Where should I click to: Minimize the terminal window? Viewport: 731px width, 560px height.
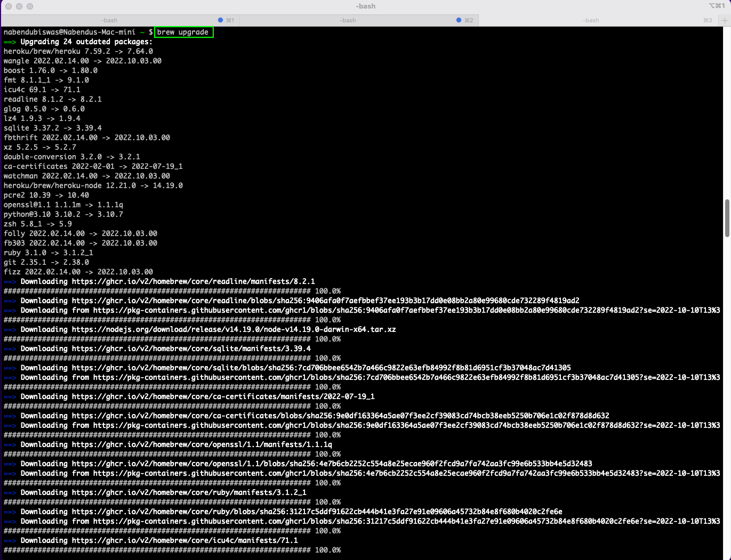(19, 6)
